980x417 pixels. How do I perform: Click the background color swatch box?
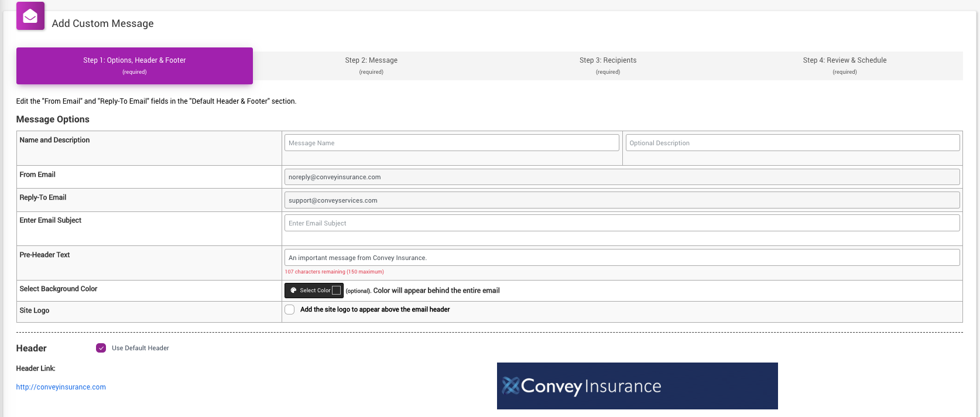336,290
